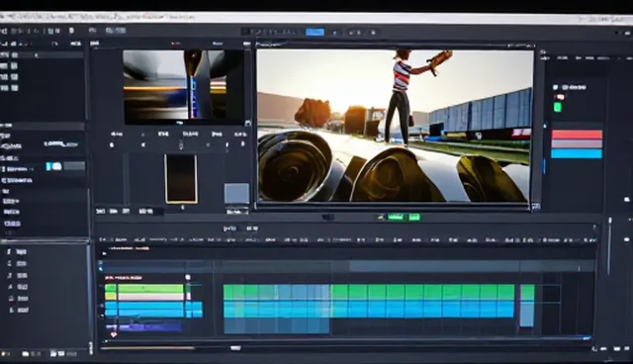Click the program monitor showing woman on car
This screenshot has height=364, width=633.
pos(395,126)
